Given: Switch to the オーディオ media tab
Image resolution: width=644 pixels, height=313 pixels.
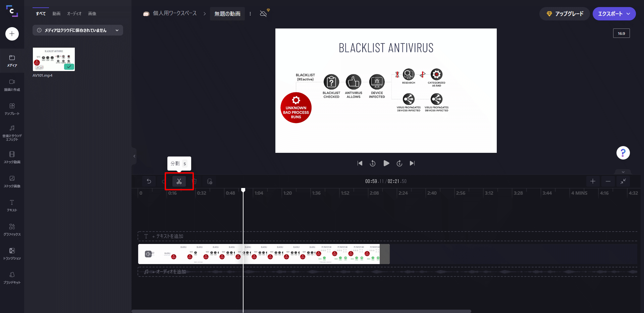Looking at the screenshot, I should coord(74,14).
